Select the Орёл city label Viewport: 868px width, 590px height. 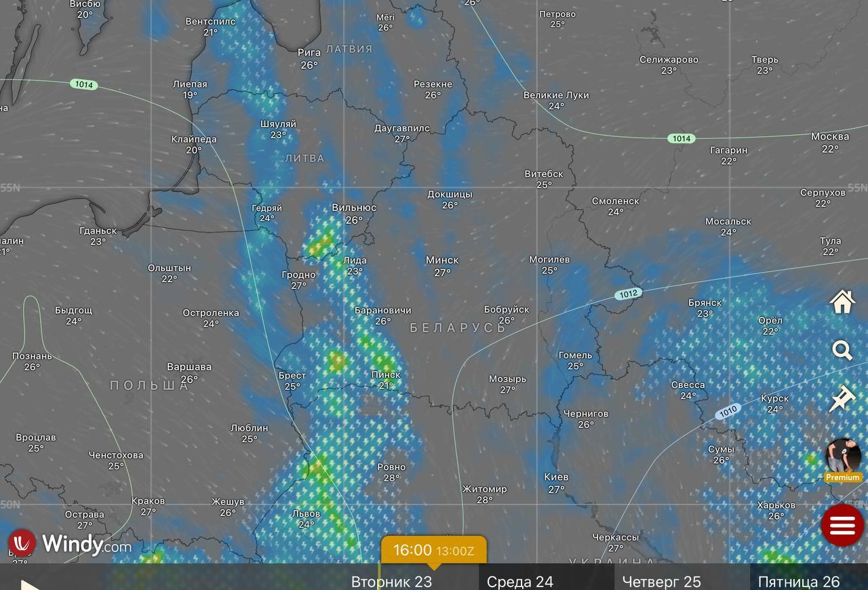[x=770, y=320]
